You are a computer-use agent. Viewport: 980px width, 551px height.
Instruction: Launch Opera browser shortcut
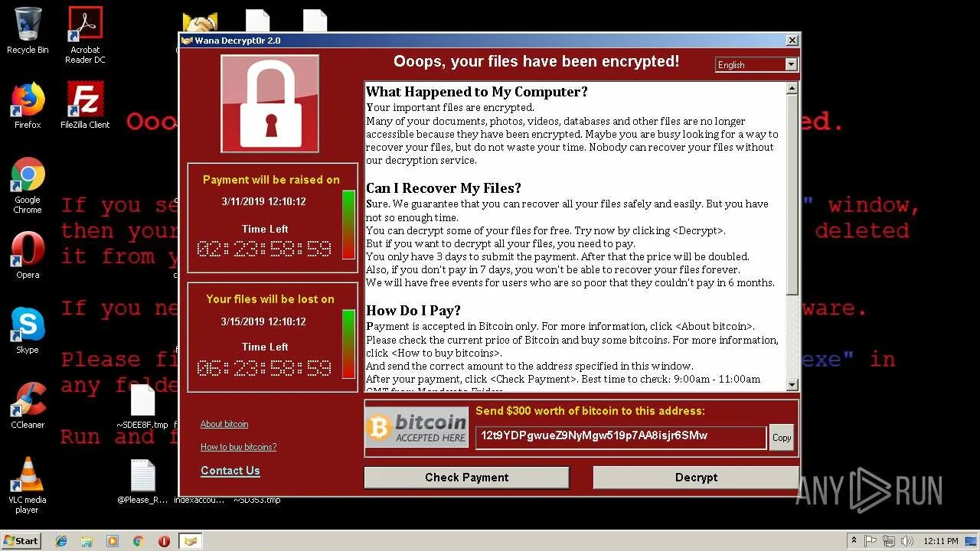click(x=28, y=256)
